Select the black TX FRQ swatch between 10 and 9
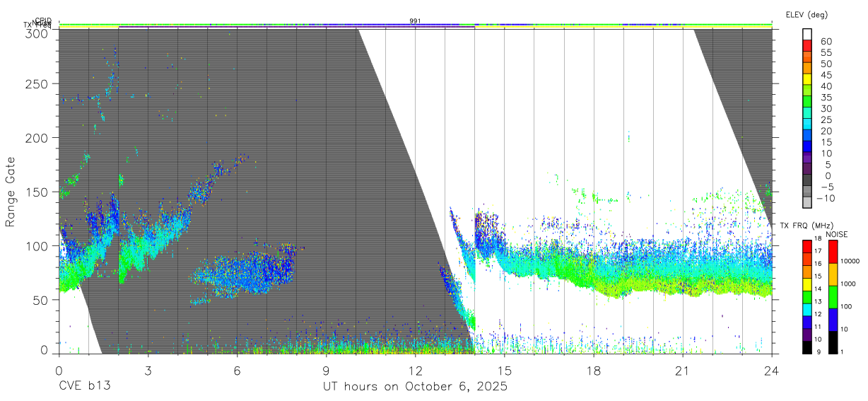Screen dimensions: 868x401 point(808,347)
